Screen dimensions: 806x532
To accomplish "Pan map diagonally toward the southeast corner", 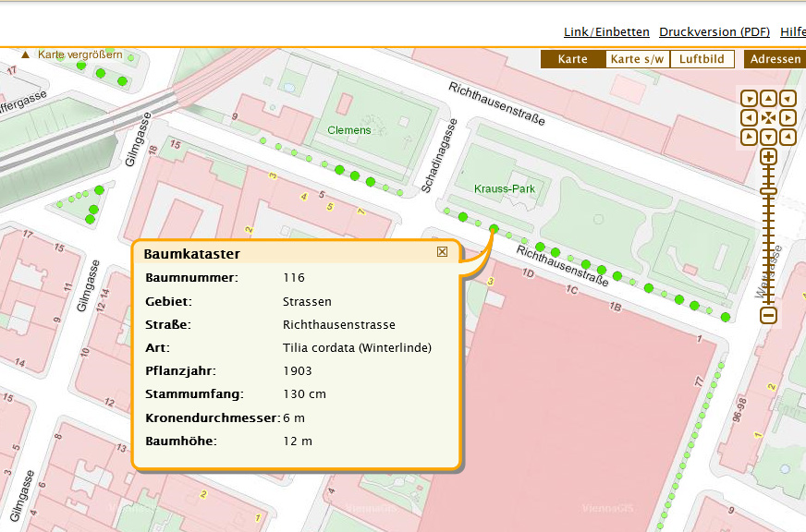I will [788, 137].
